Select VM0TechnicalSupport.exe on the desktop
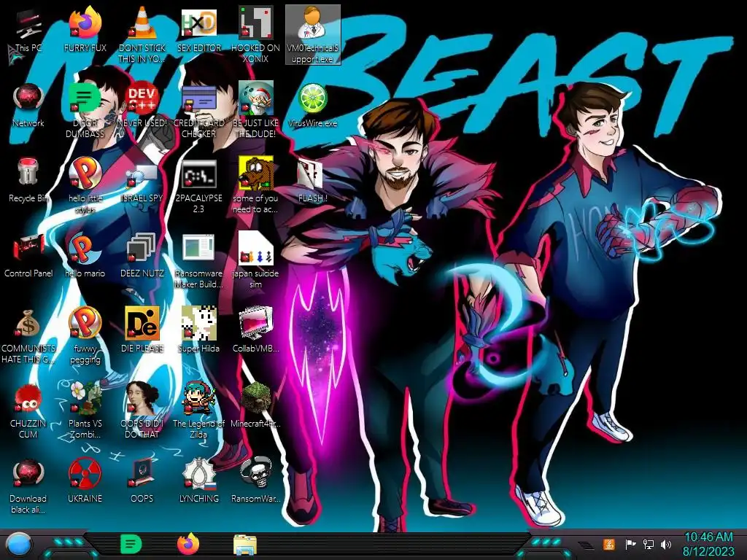 [312, 34]
